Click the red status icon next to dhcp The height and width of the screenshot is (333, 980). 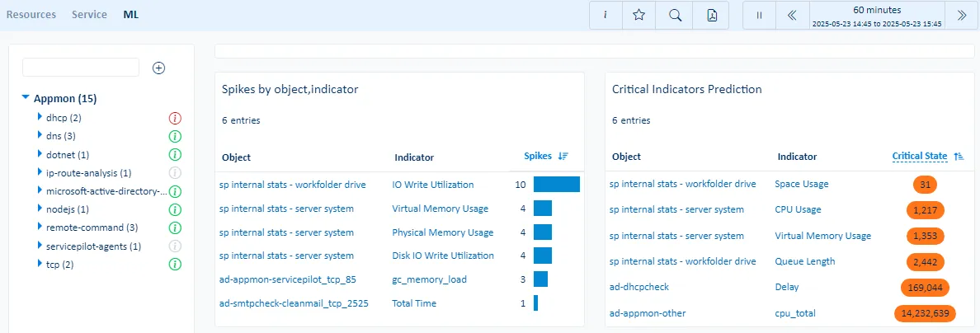coord(174,119)
